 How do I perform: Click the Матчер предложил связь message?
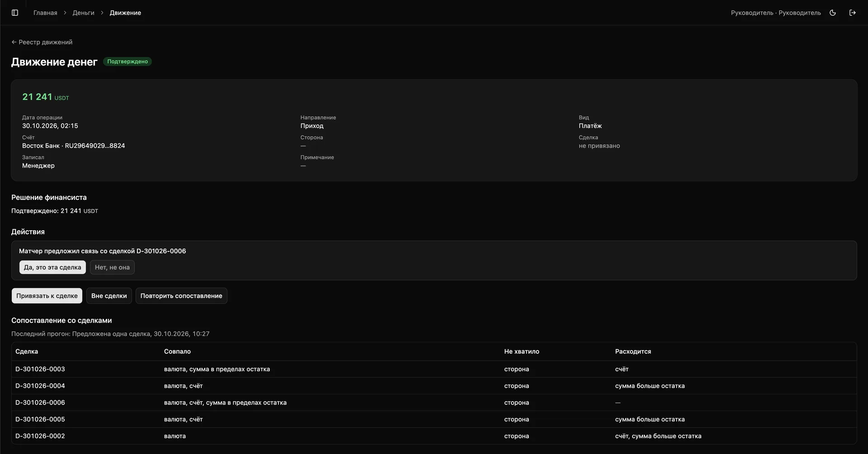click(x=103, y=251)
